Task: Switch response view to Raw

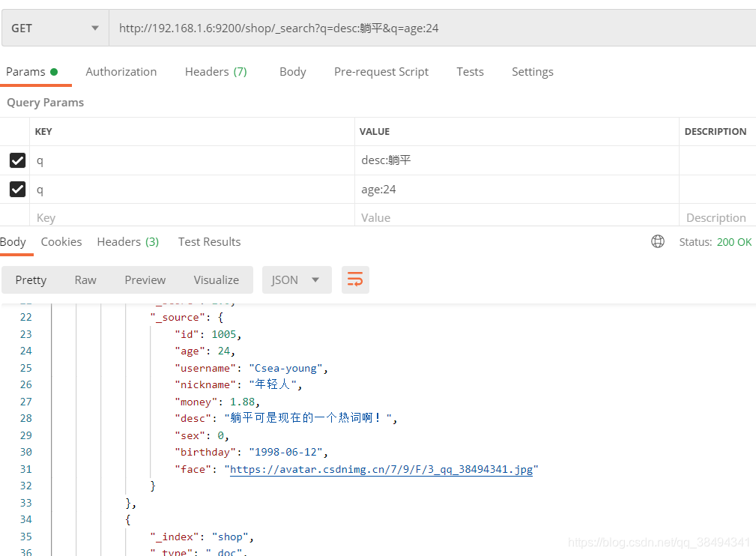Action: pos(85,279)
